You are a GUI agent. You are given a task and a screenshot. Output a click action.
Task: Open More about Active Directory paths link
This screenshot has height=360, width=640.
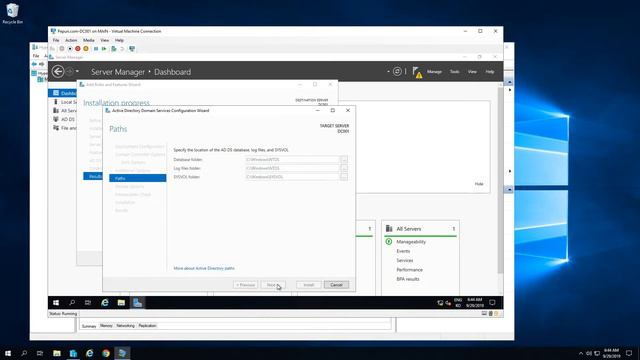pyautogui.click(x=204, y=268)
